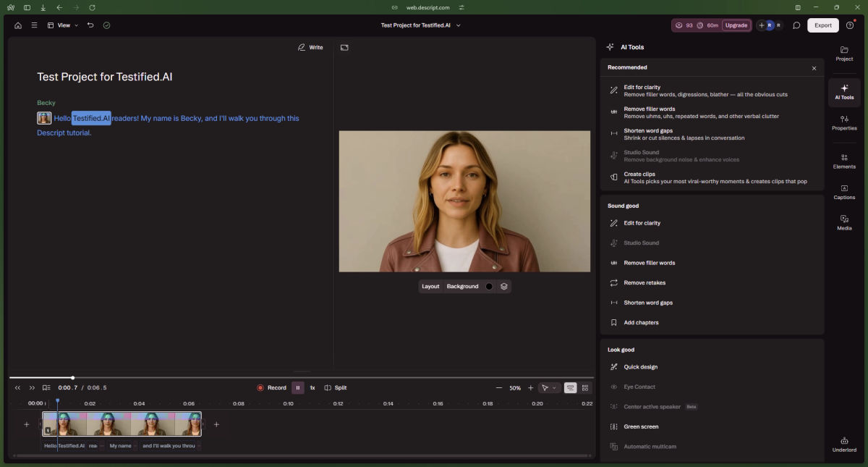The height and width of the screenshot is (467, 868).
Task: Expand the project title dropdown arrow
Action: [x=458, y=25]
